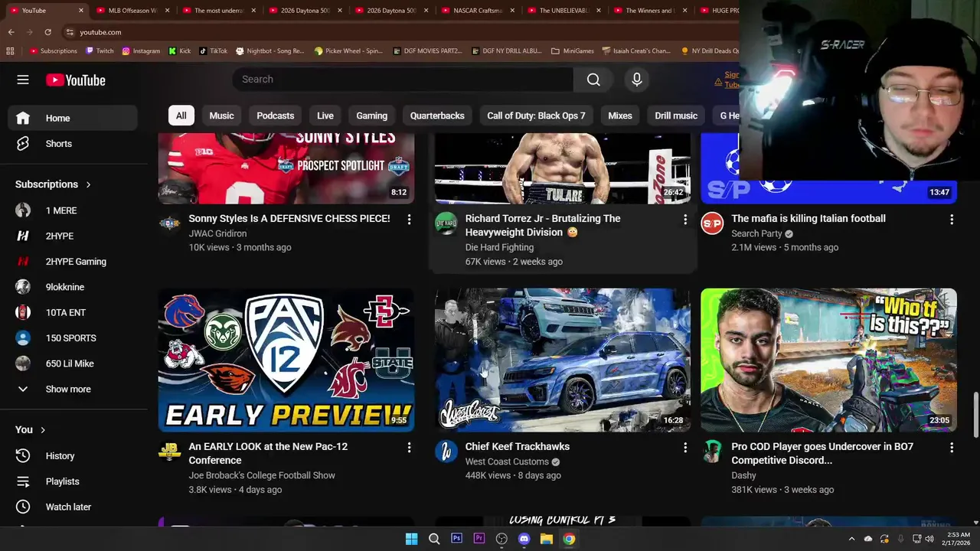This screenshot has width=980, height=551.
Task: Select the Music filter chip
Action: coord(221,116)
